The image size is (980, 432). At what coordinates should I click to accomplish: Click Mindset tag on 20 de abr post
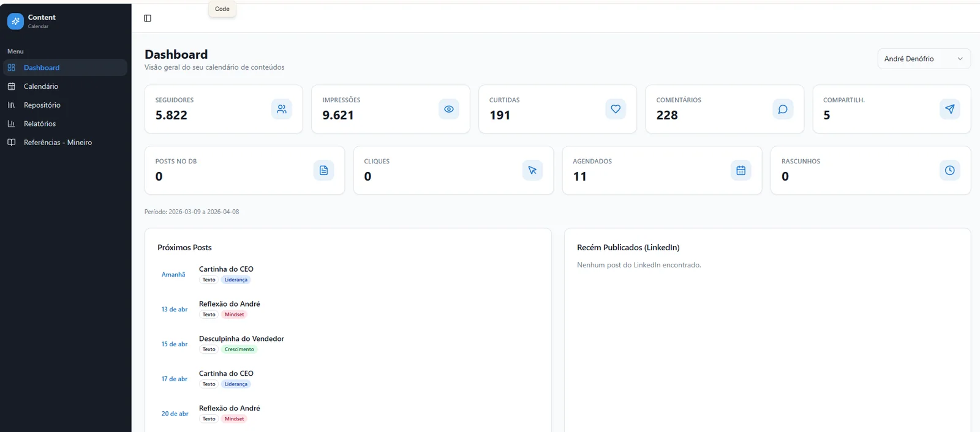tap(234, 419)
